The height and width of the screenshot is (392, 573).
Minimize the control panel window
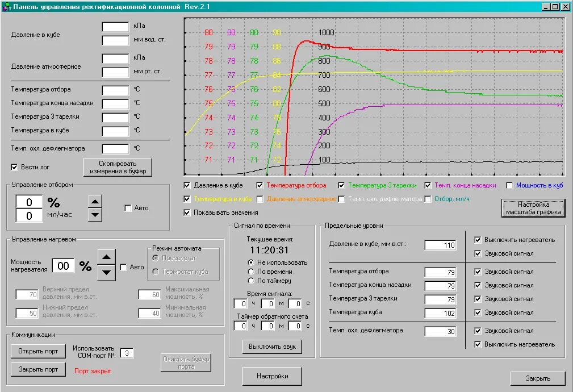pyautogui.click(x=546, y=7)
